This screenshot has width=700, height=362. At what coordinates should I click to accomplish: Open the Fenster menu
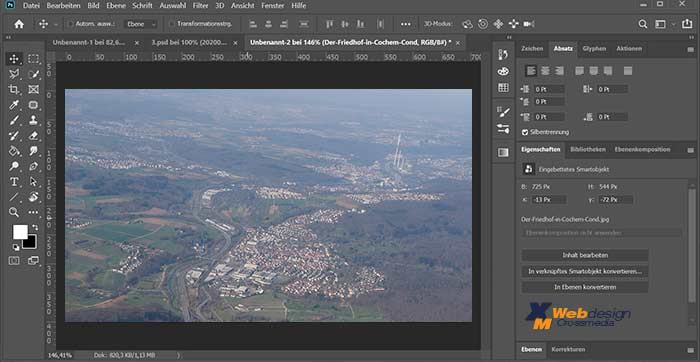[x=272, y=6]
